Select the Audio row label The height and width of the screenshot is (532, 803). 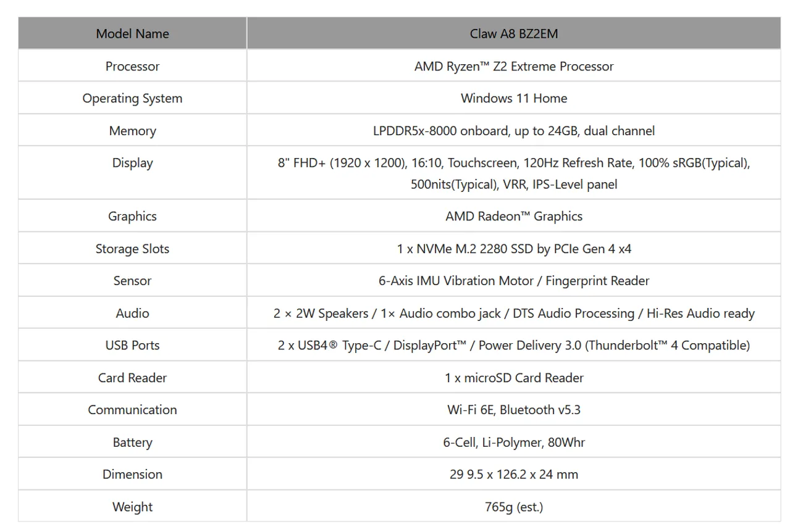point(132,313)
